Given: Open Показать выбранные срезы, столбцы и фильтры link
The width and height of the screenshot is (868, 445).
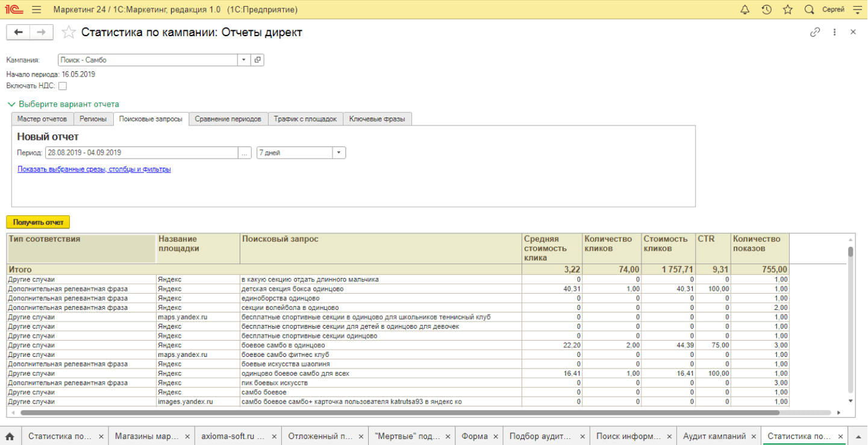Looking at the screenshot, I should pyautogui.click(x=94, y=169).
